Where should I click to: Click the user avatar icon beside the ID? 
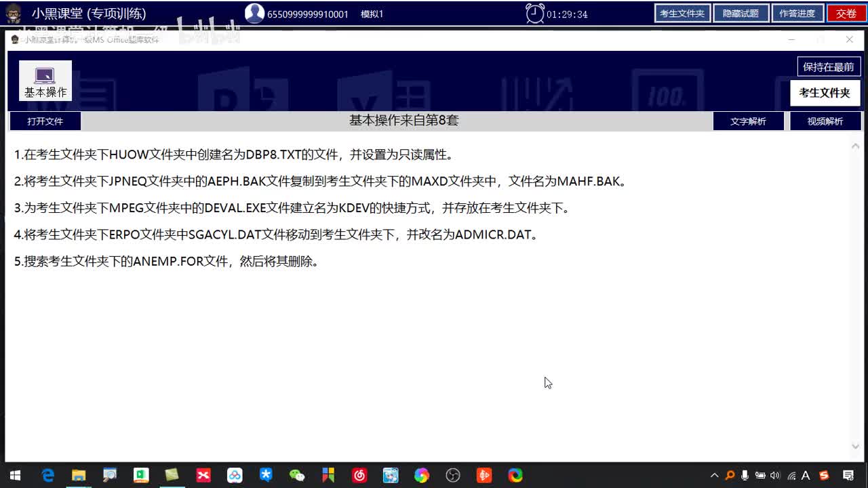click(x=254, y=13)
